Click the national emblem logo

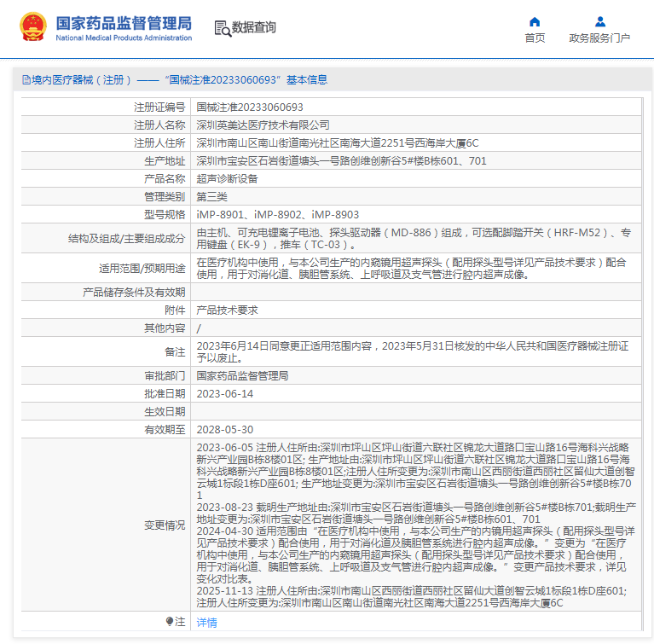[x=34, y=27]
